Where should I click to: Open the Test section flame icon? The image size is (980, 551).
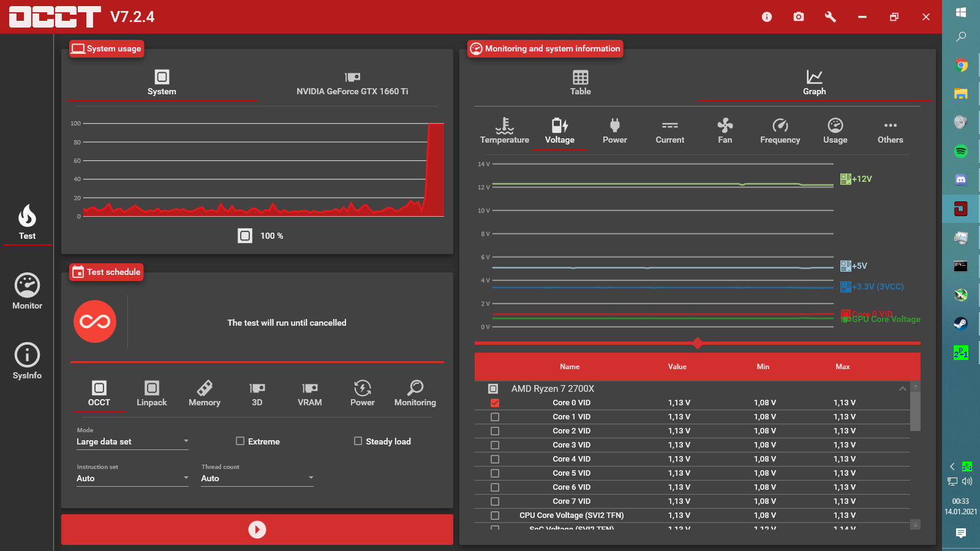(27, 222)
